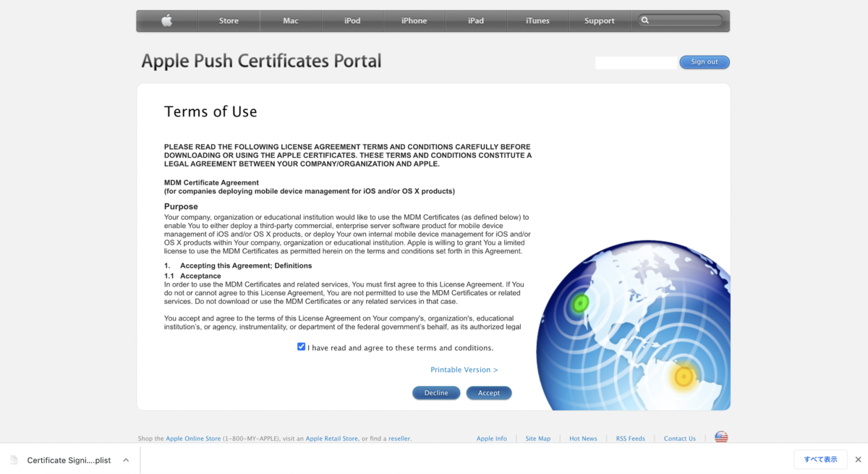This screenshot has width=868, height=474.
Task: Click the Purpose section heading
Action: click(x=181, y=206)
